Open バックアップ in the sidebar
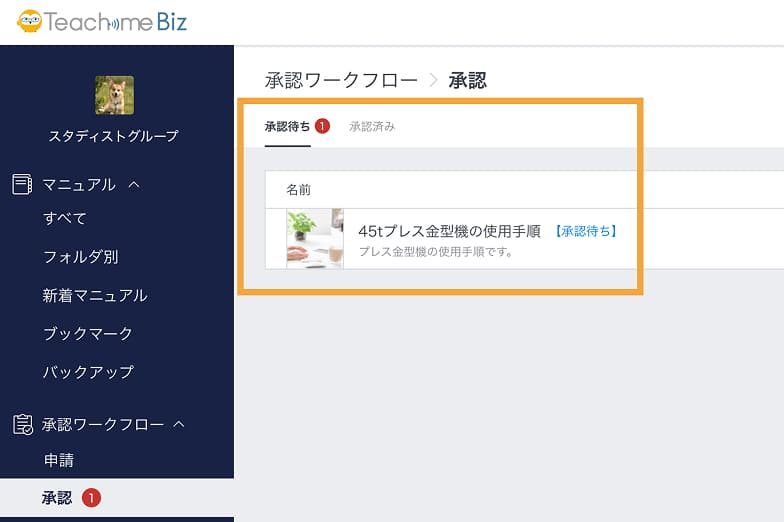Screen dimensions: 784x522 (88, 372)
